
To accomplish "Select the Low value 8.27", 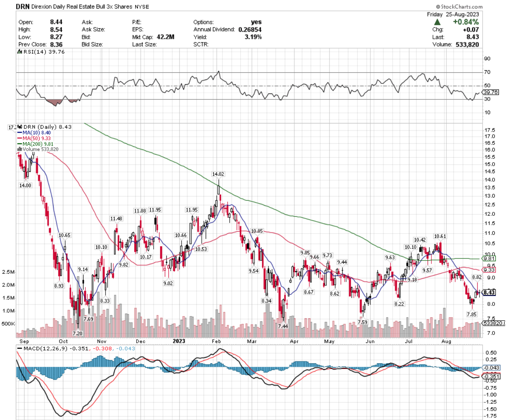I will tap(56, 37).
